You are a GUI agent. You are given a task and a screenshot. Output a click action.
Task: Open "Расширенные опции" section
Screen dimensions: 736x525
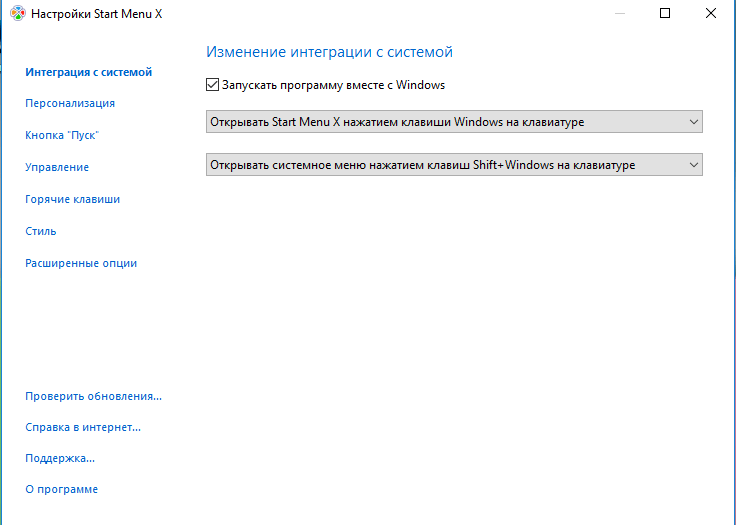(x=81, y=263)
